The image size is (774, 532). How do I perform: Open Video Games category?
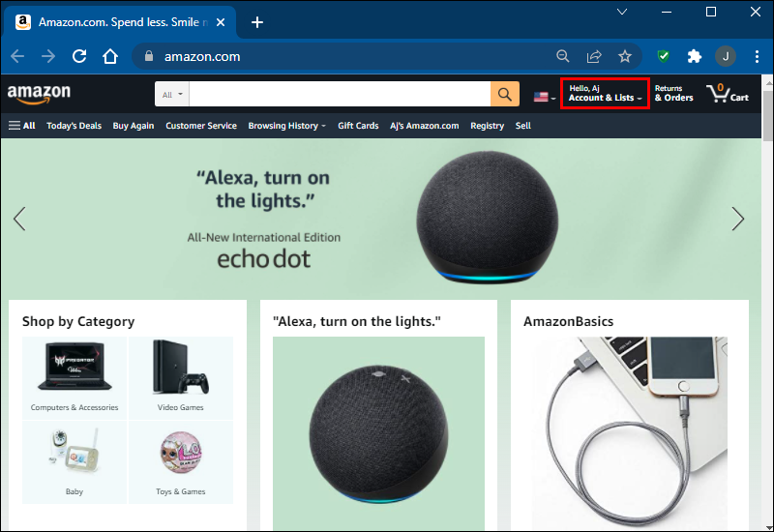click(181, 378)
